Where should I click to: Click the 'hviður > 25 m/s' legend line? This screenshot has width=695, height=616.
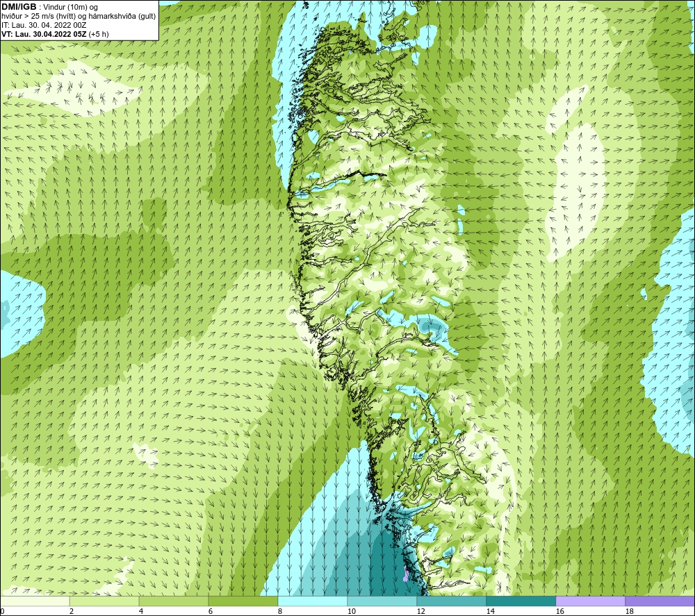[x=79, y=17]
